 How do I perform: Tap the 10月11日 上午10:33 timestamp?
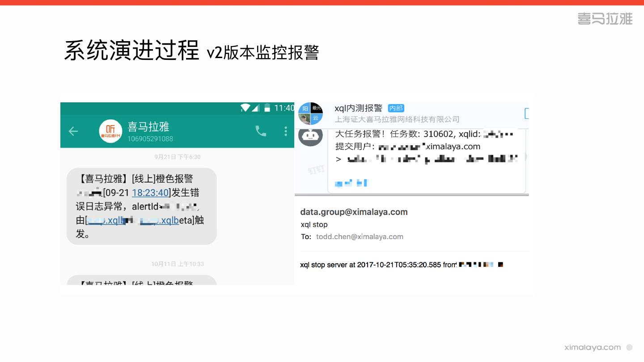178,264
